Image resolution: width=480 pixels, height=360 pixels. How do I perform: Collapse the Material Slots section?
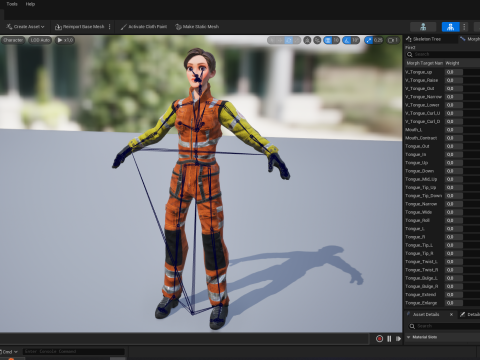408,337
